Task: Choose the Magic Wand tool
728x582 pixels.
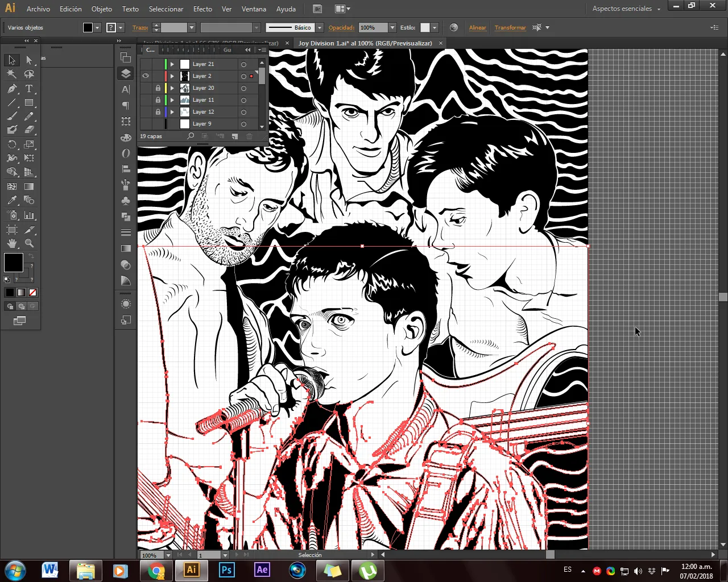Action: (12, 74)
